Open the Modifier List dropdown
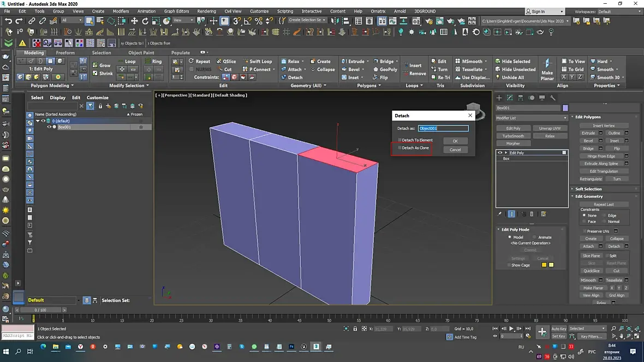 tap(532, 118)
